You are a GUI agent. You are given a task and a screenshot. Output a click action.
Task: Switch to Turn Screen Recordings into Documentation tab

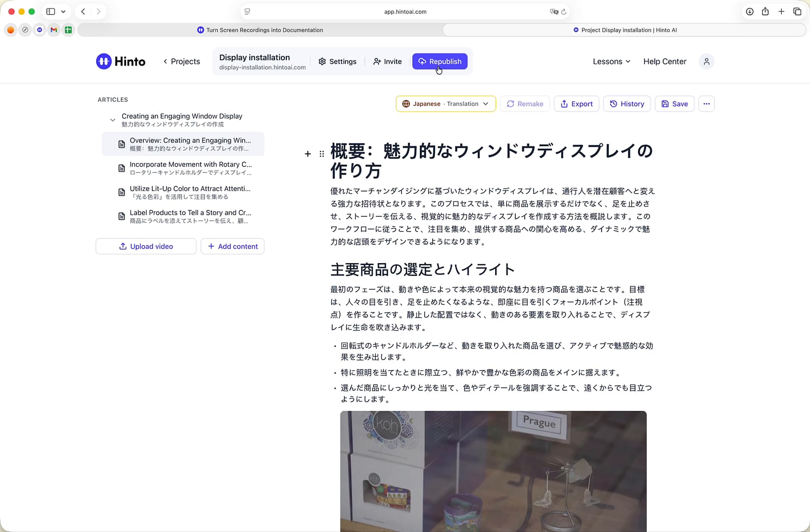click(x=260, y=30)
